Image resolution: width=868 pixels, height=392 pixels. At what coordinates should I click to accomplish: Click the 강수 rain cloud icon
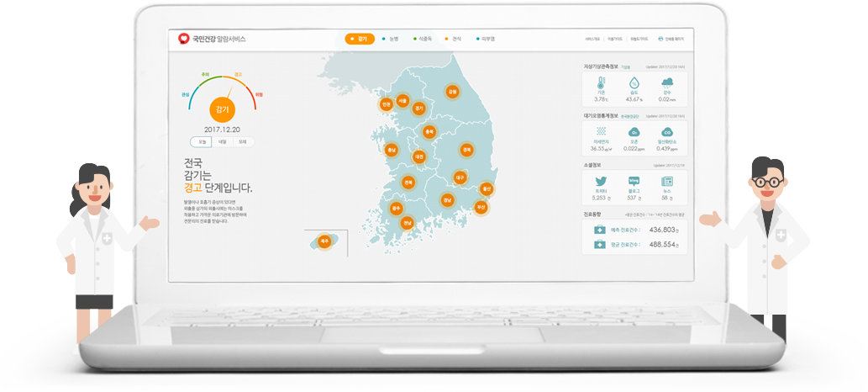point(667,84)
